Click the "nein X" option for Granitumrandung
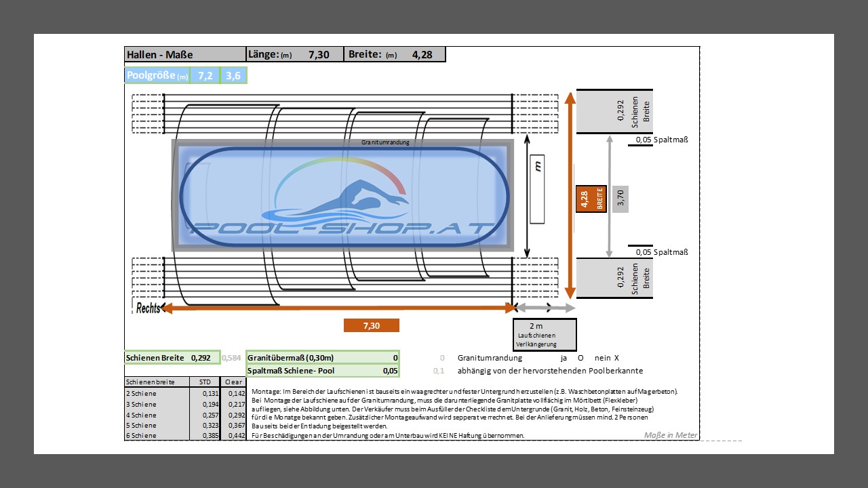868x488 pixels. (607, 358)
